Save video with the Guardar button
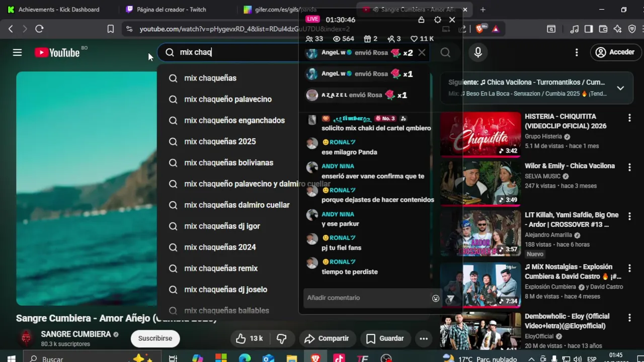Viewport: 644px width, 362px height. [x=385, y=338]
